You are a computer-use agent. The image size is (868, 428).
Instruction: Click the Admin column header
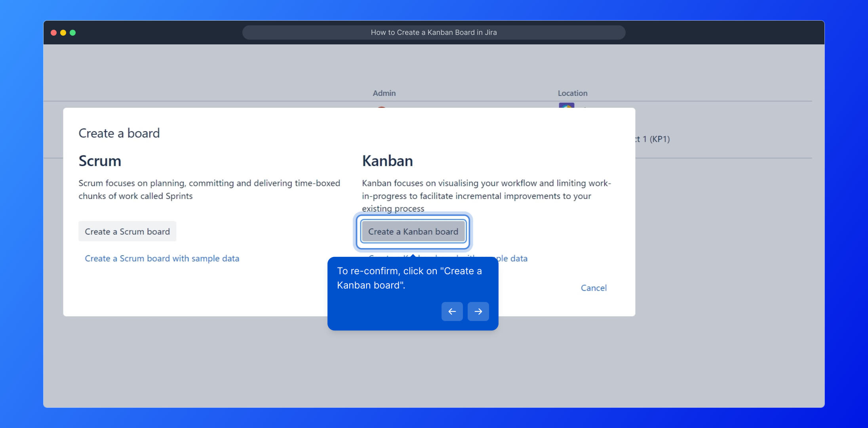[384, 93]
